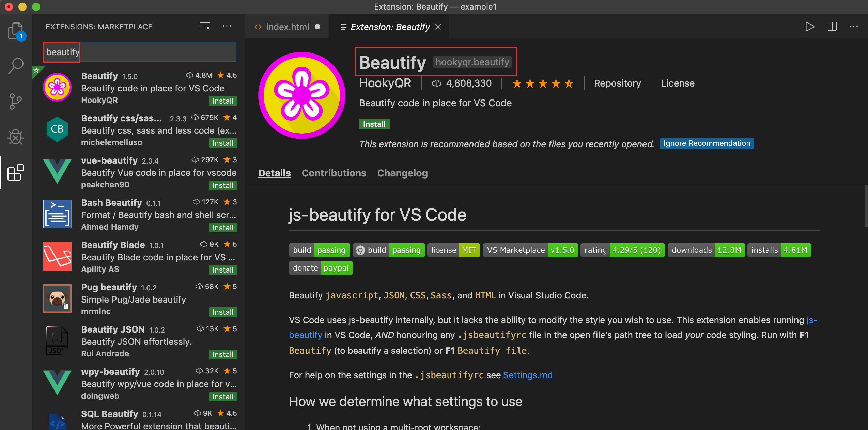Focus the extensions search box
The height and width of the screenshot is (430, 868).
click(140, 52)
